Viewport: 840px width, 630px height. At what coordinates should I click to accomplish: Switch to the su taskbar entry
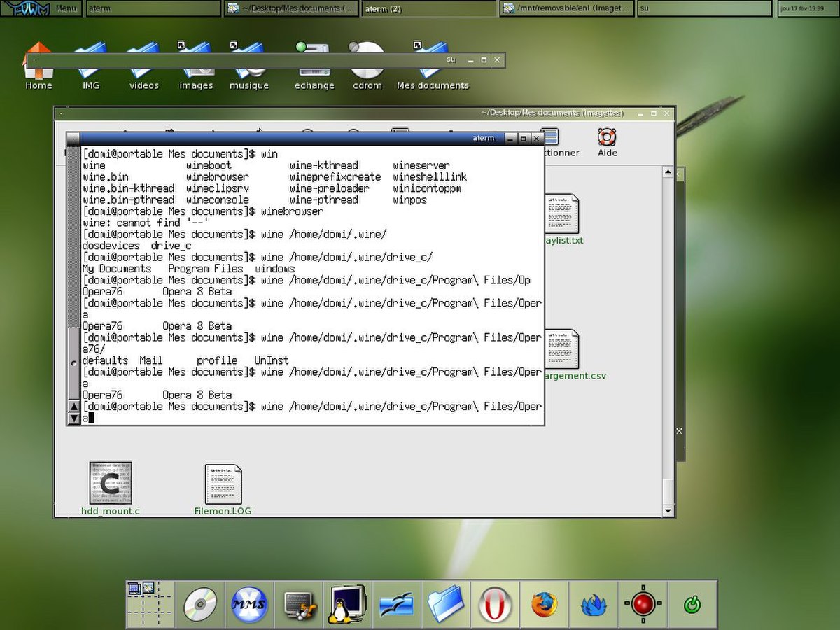(x=706, y=9)
